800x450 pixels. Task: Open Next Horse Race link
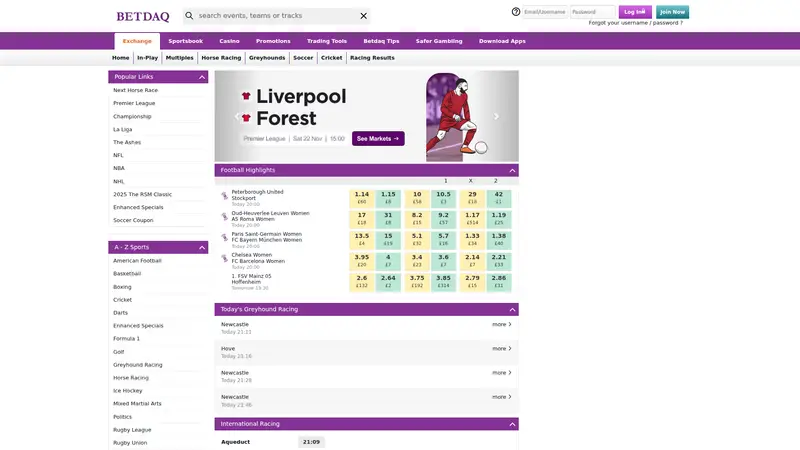coord(135,90)
